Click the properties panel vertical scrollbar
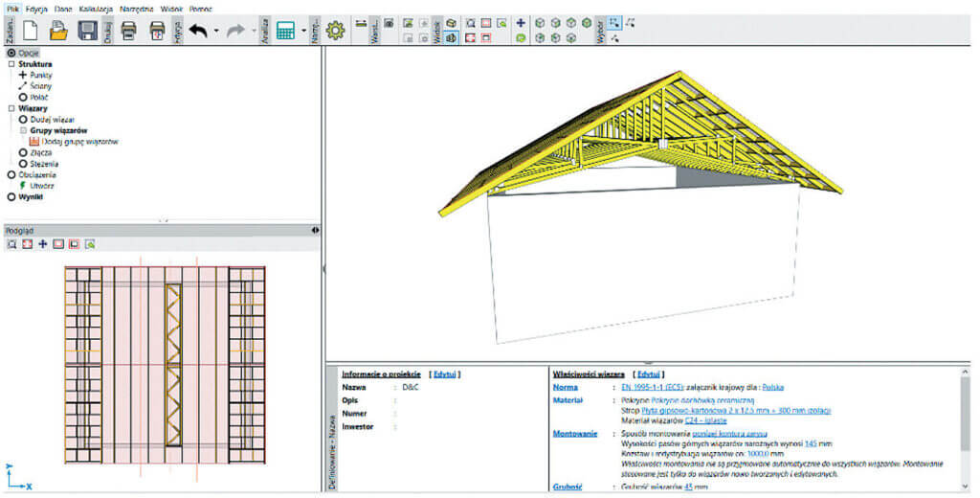The image size is (980, 498). pos(966,413)
